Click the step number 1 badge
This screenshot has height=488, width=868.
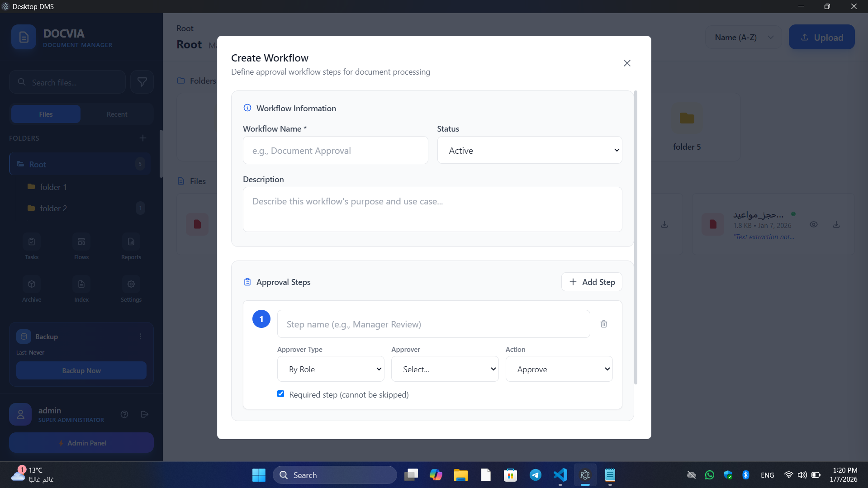[x=261, y=319]
